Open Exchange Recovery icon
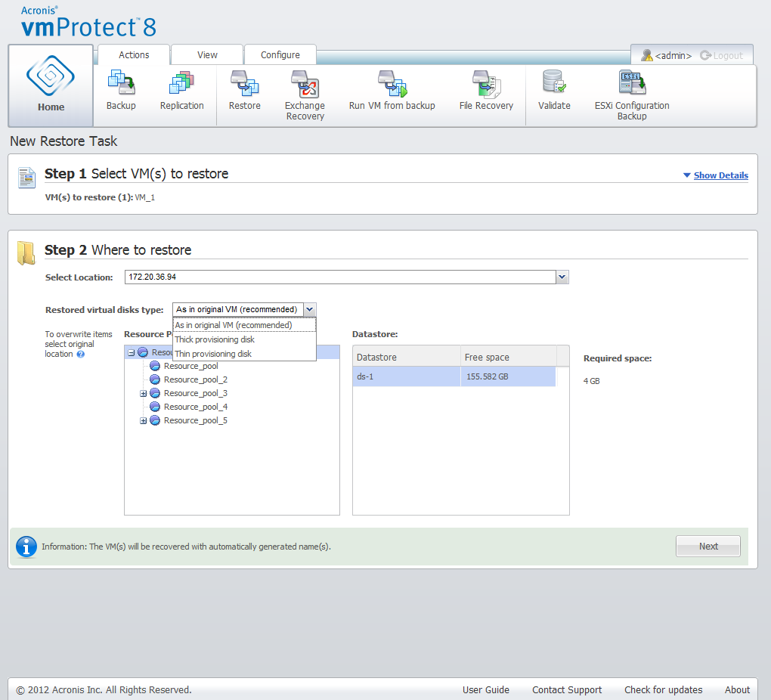Viewport: 771px width, 700px height. tap(305, 84)
